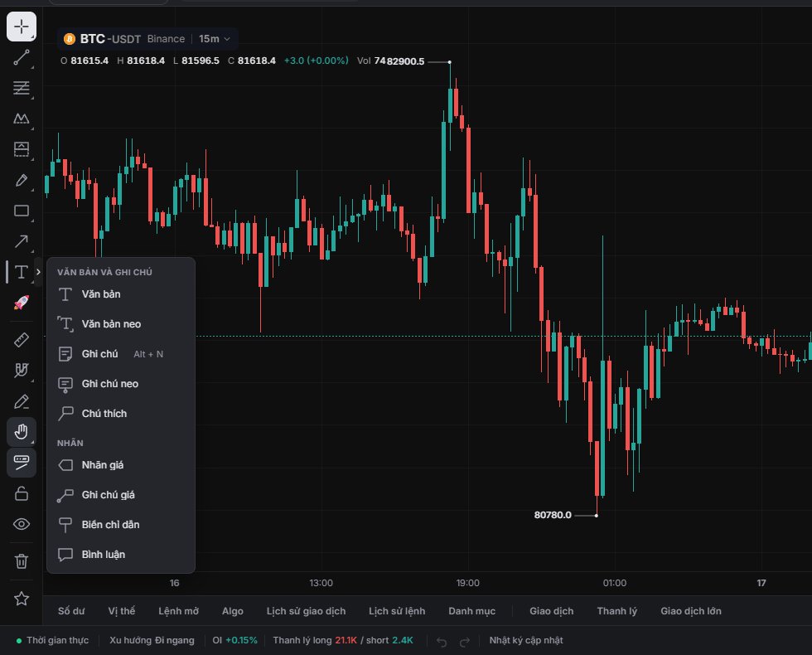Toggle the lock drawings icon
The width and height of the screenshot is (812, 655).
(x=22, y=493)
